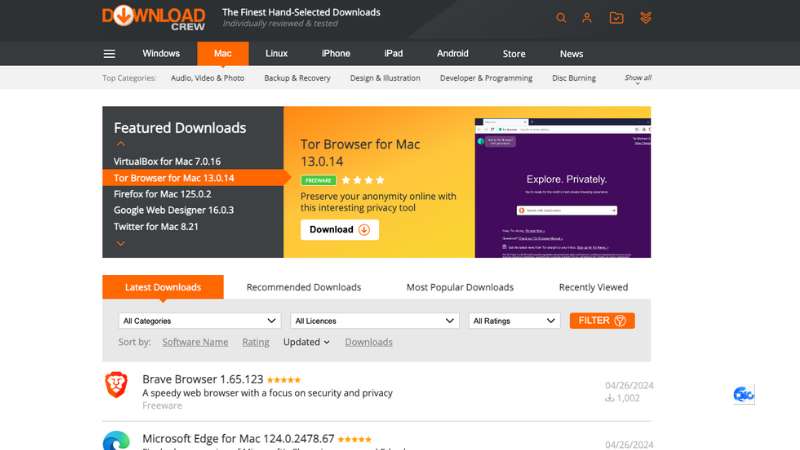Screen dimensions: 800x450
Task: Click the Freeware label under Brave Browser
Action: tap(162, 406)
